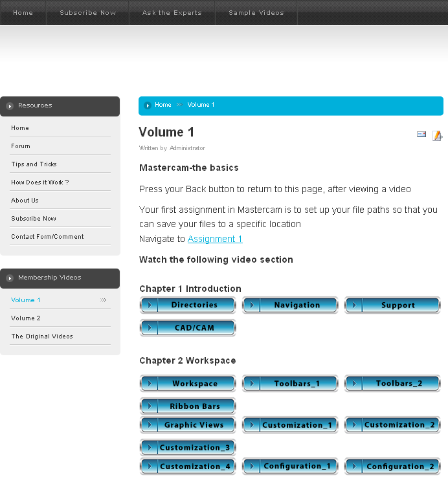Click the Resources panel header

click(x=60, y=106)
